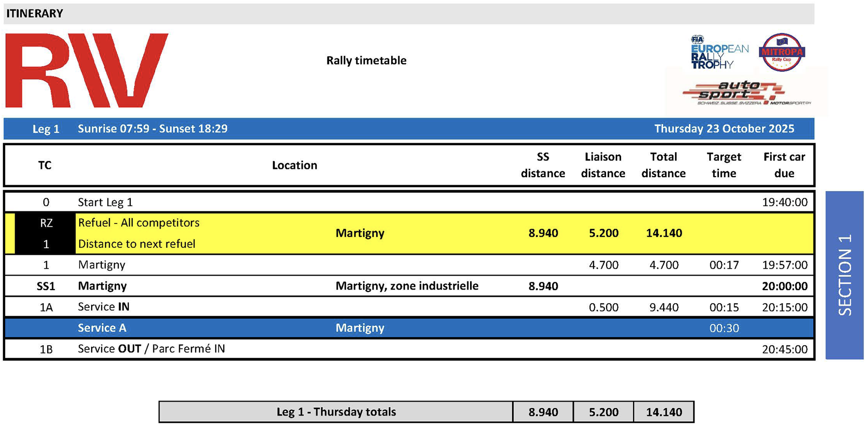Click the Sunrise 07:59 - Sunset 18:29 text
This screenshot has height=429, width=868.
(x=152, y=129)
